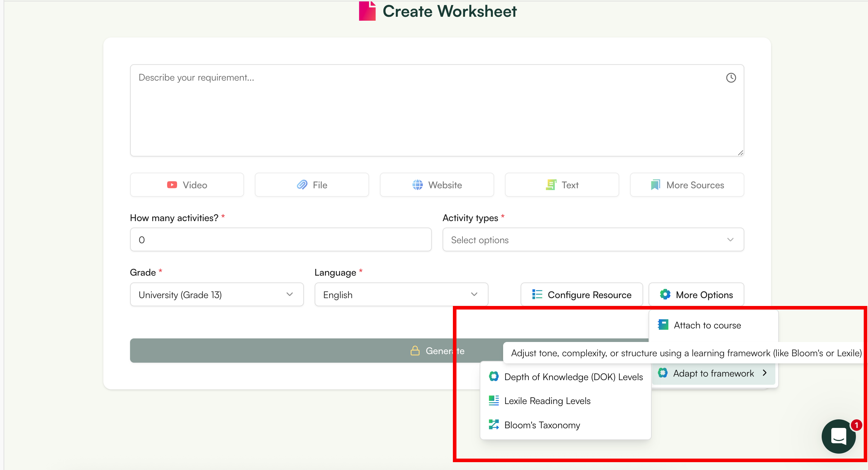Click the Configure Resource button
The height and width of the screenshot is (470, 868).
tap(582, 295)
